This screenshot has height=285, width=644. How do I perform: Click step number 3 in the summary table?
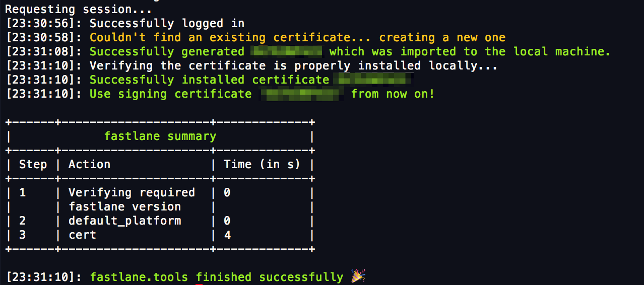coord(23,235)
